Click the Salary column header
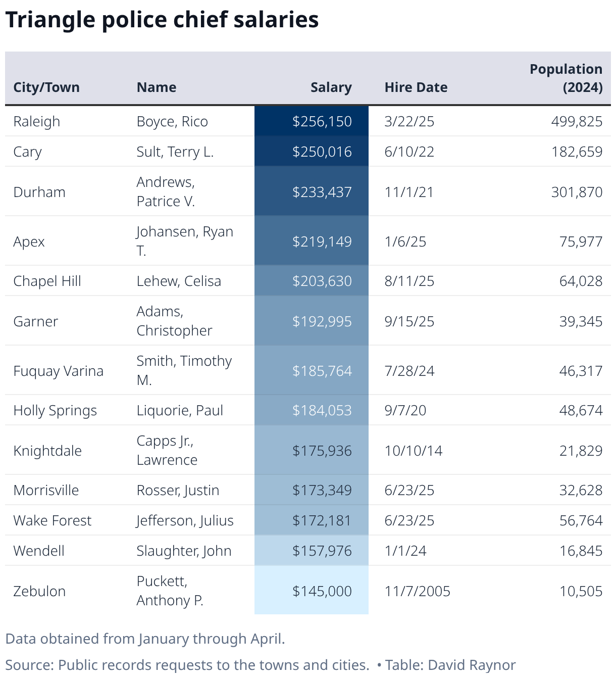The height and width of the screenshot is (678, 616). (331, 87)
